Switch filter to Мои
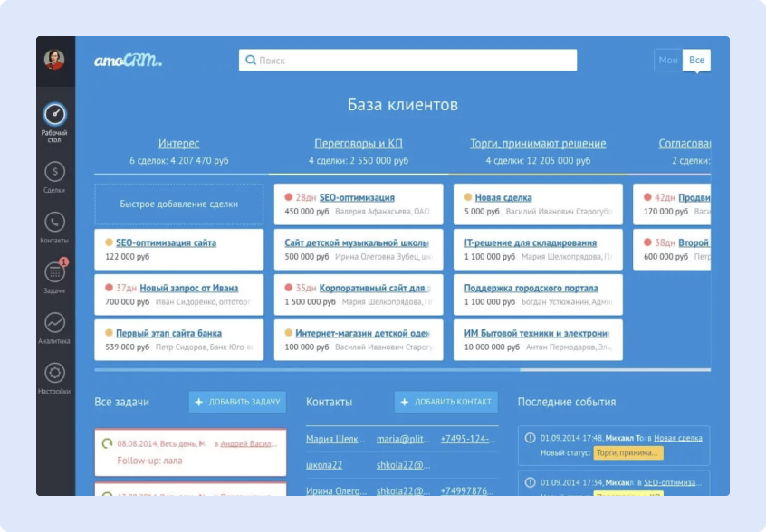This screenshot has height=532, width=766. coord(668,60)
